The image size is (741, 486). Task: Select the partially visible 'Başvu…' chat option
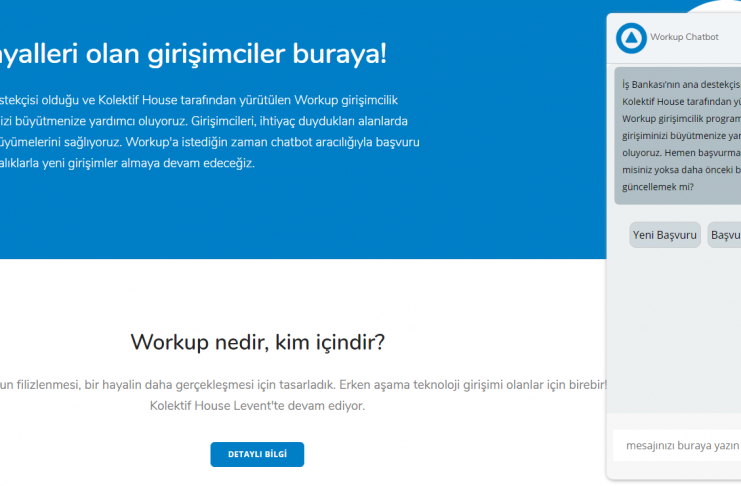[724, 235]
